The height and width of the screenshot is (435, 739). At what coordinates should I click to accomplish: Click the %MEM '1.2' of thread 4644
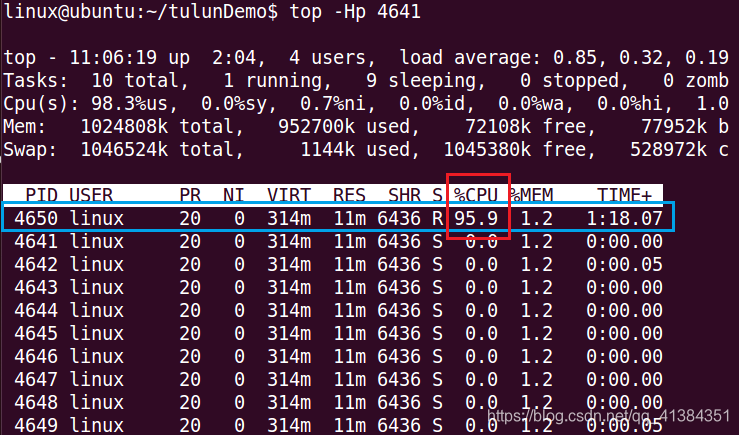537,311
